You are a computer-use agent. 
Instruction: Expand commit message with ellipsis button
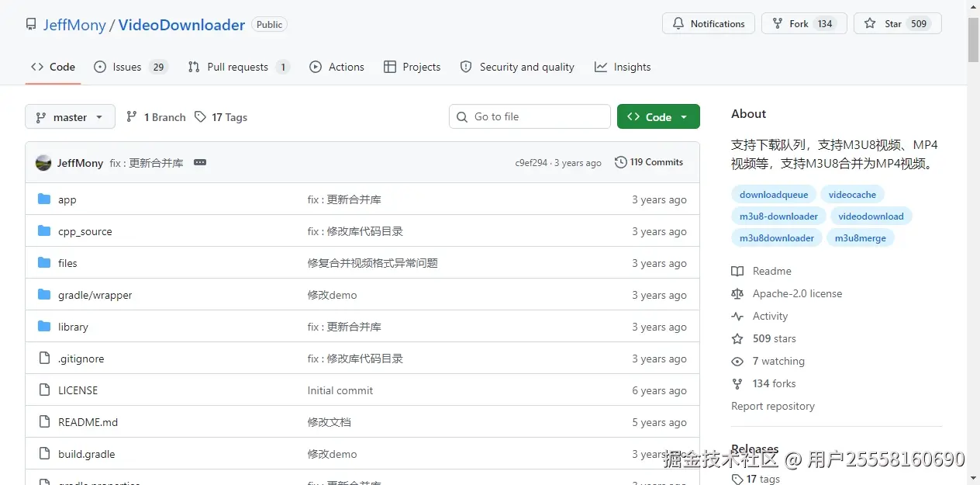[x=199, y=162]
